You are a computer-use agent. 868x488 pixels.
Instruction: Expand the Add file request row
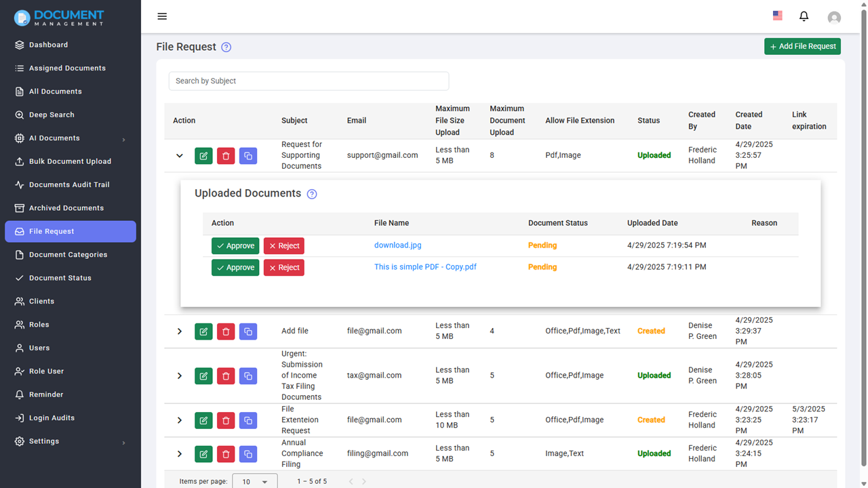180,331
